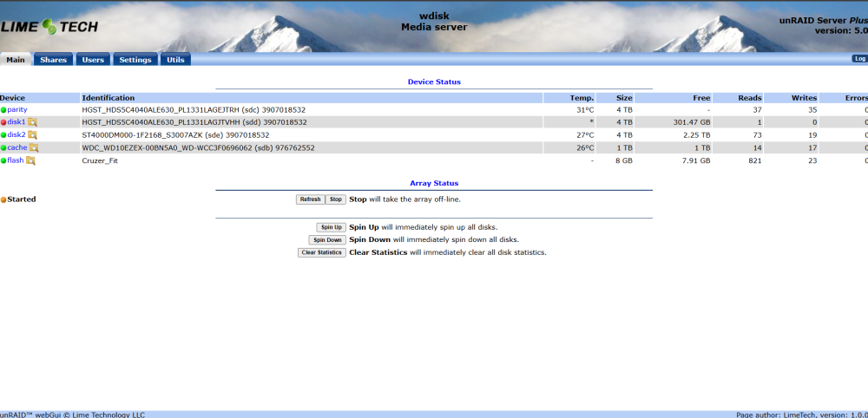Open the disk2 browse folder icon
The image size is (868, 418).
(33, 135)
